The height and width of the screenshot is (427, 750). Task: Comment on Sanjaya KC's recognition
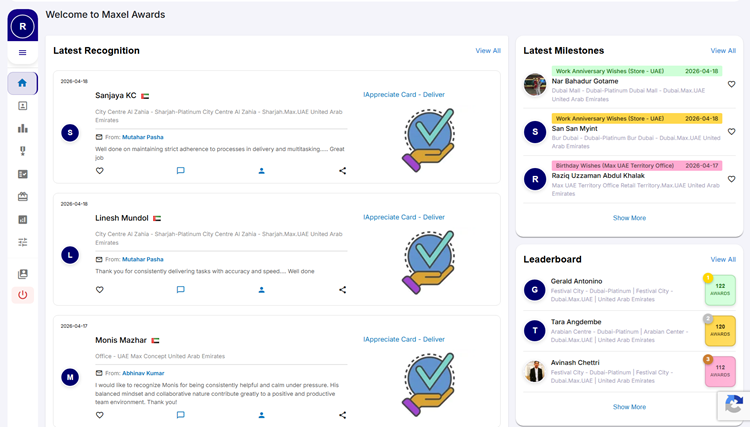click(180, 171)
